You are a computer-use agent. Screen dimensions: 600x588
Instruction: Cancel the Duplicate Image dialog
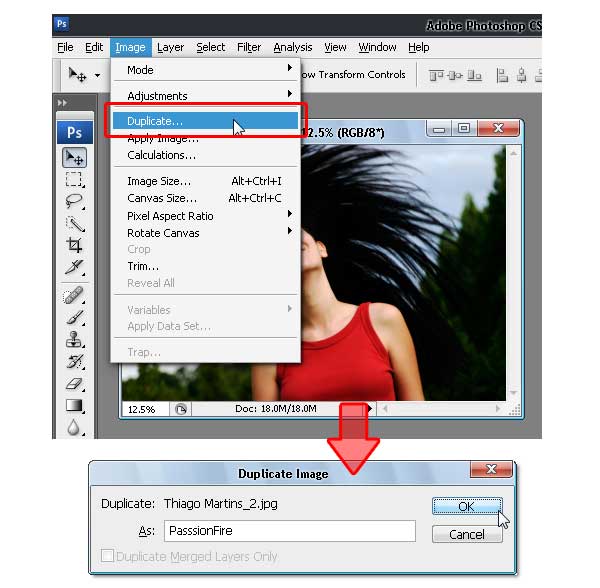(x=467, y=534)
